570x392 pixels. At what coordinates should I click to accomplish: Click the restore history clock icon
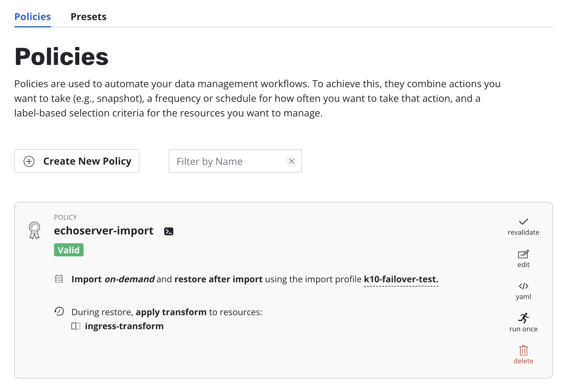point(59,312)
